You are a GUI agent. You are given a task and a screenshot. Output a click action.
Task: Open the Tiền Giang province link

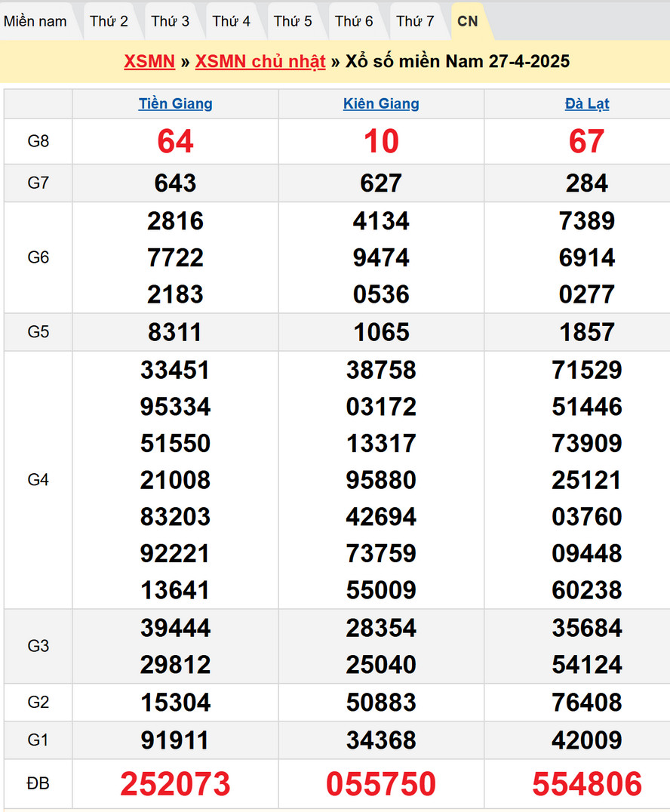(x=175, y=104)
